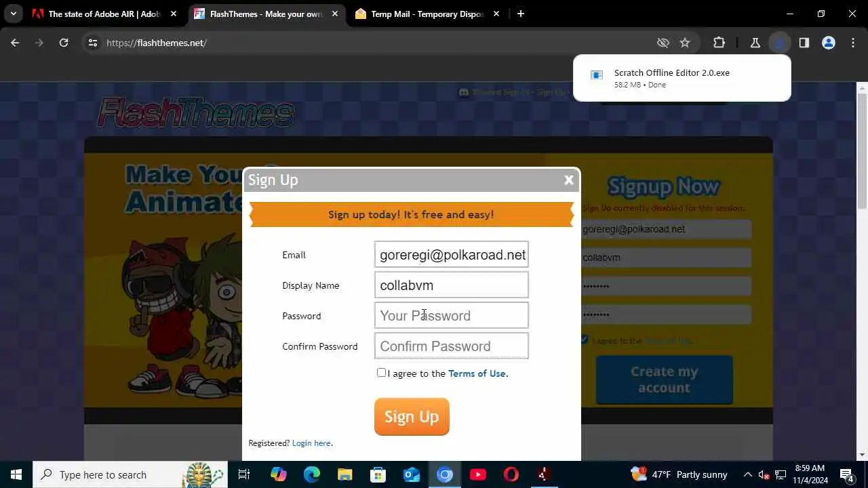Open Opera browser from taskbar

click(x=511, y=474)
